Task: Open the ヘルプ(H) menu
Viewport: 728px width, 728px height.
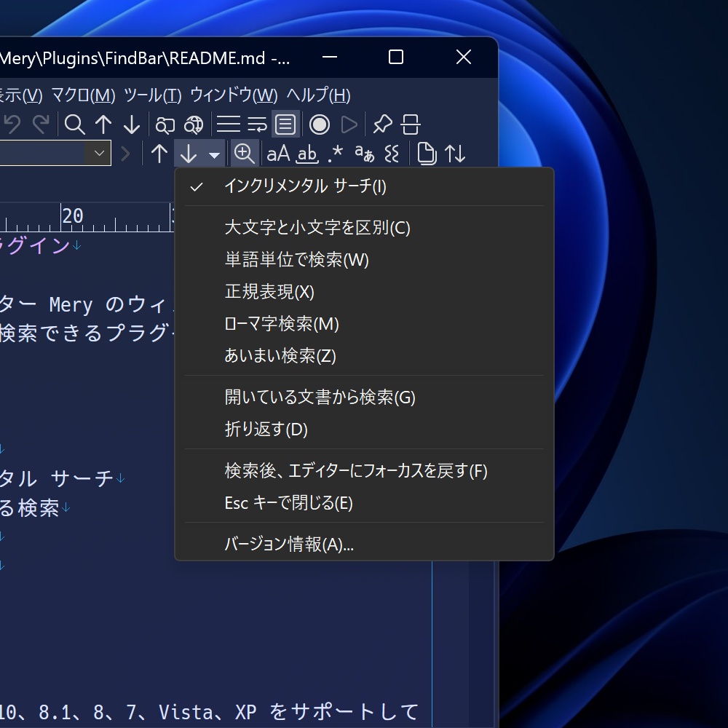Action: 319,95
